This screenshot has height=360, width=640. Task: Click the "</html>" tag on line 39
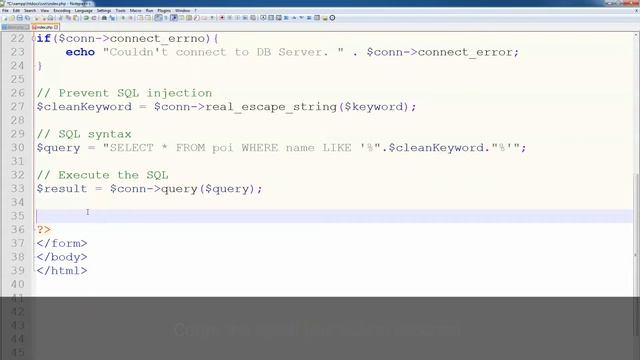coord(62,271)
